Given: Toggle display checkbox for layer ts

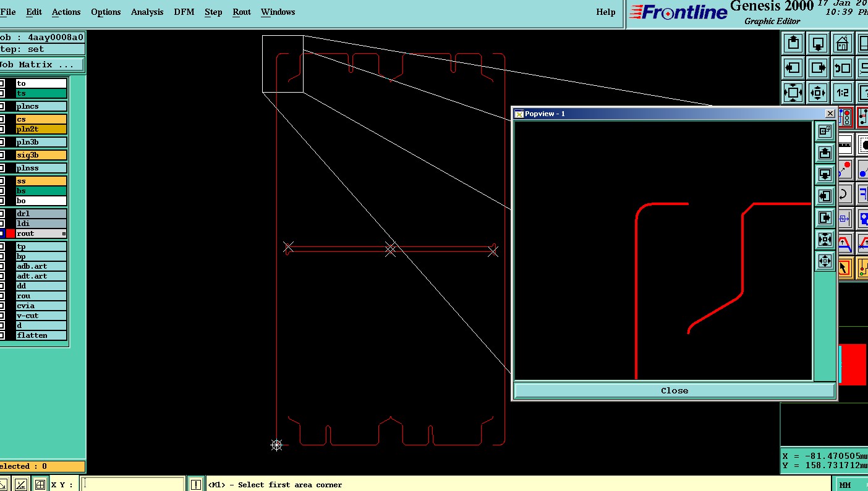Looking at the screenshot, I should point(2,93).
